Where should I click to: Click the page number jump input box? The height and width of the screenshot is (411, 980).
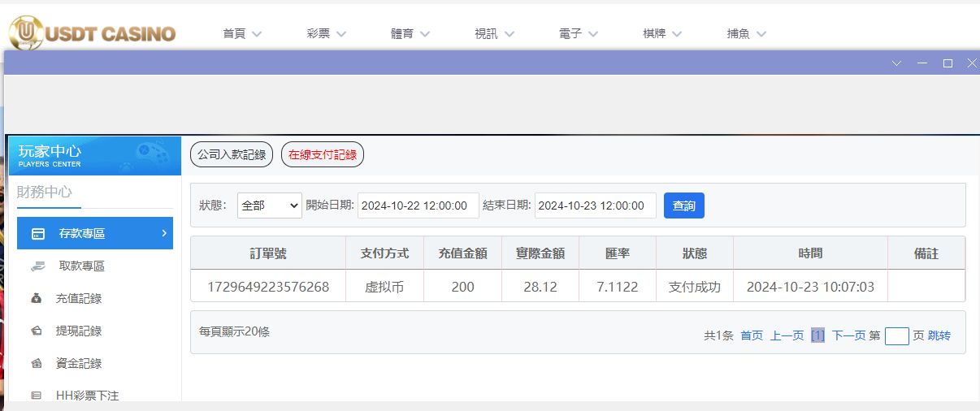tap(896, 336)
